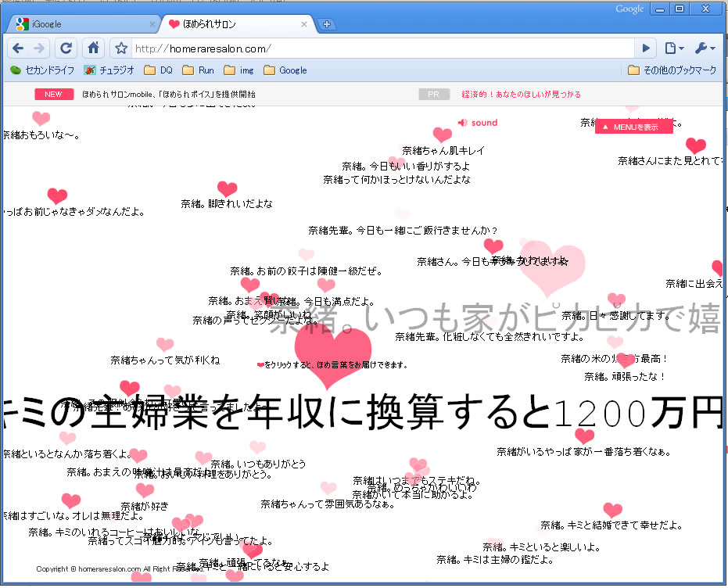Expand the MENUを表示 panel

point(634,127)
